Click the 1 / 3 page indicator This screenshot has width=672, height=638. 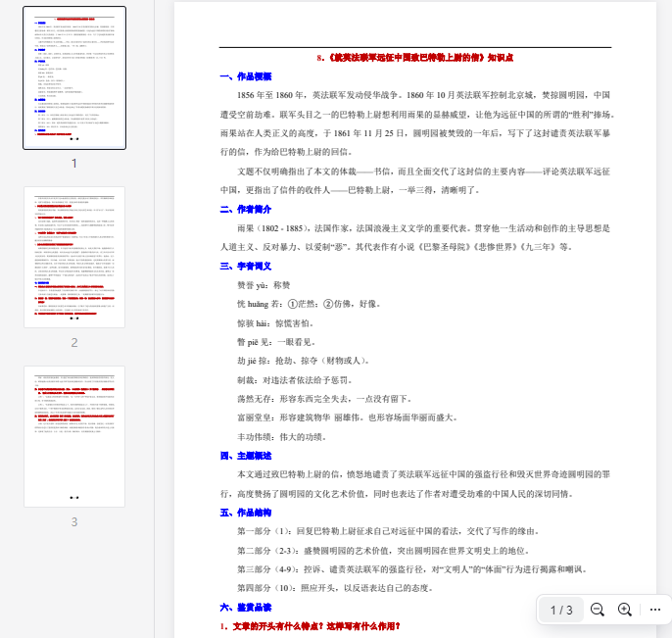(x=561, y=610)
